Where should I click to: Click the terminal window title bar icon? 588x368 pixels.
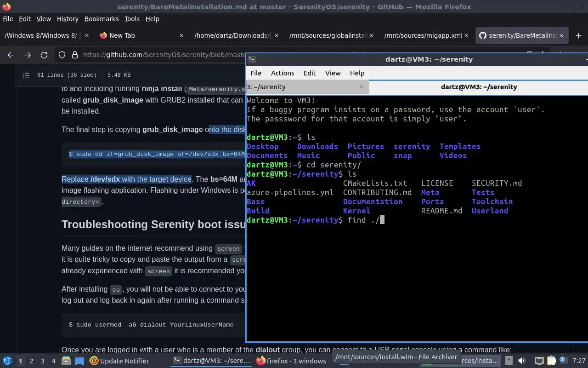pos(252,59)
